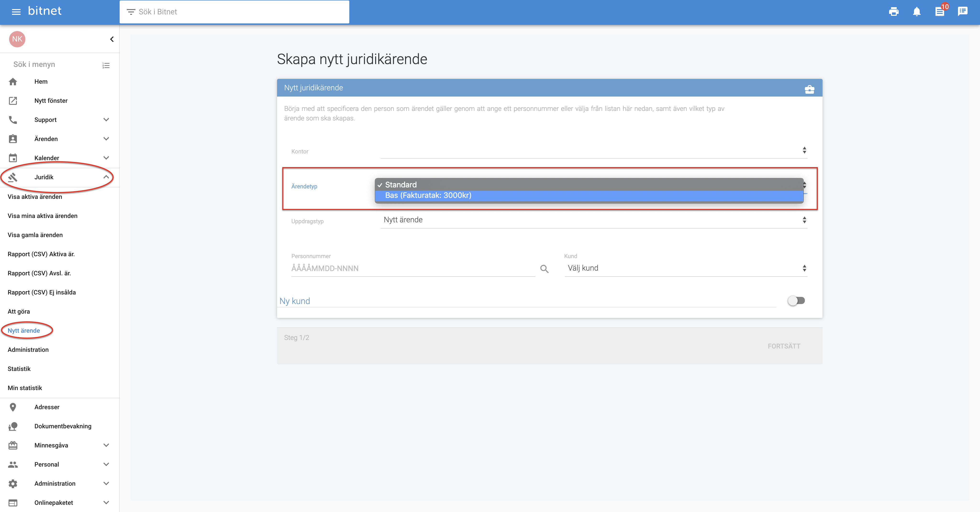Click the NK user avatar

[17, 39]
